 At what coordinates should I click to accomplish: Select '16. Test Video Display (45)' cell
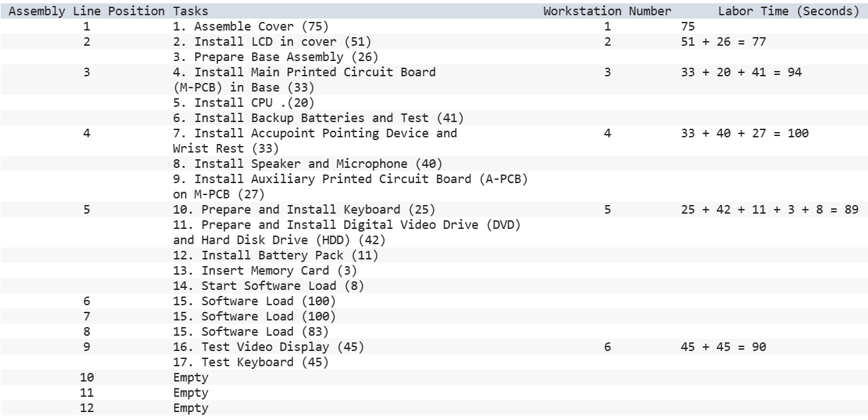[269, 348]
